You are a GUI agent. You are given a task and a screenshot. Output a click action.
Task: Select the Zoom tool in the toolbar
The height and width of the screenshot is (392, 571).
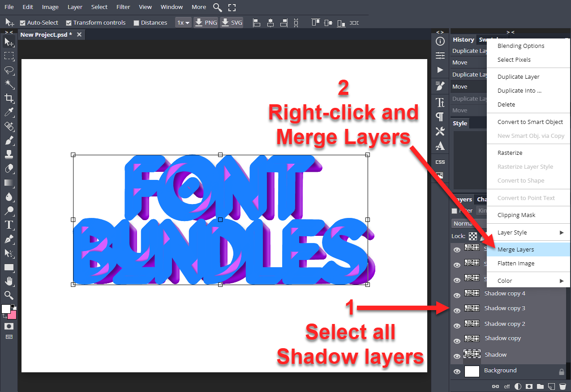point(9,295)
